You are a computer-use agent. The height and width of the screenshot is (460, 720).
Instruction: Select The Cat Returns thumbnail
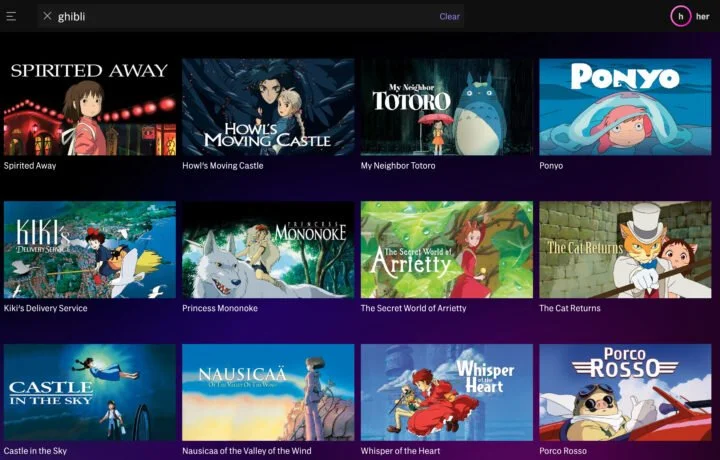tap(625, 249)
